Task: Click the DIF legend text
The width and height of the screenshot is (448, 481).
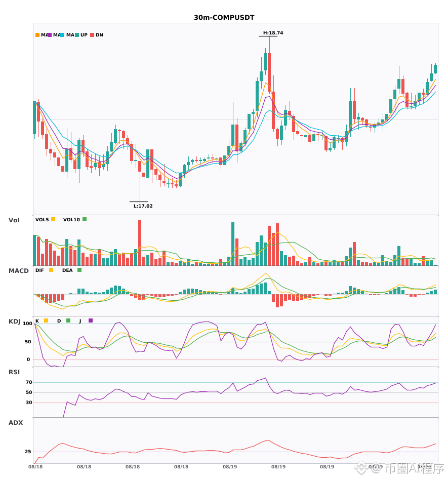Action: 39,270
